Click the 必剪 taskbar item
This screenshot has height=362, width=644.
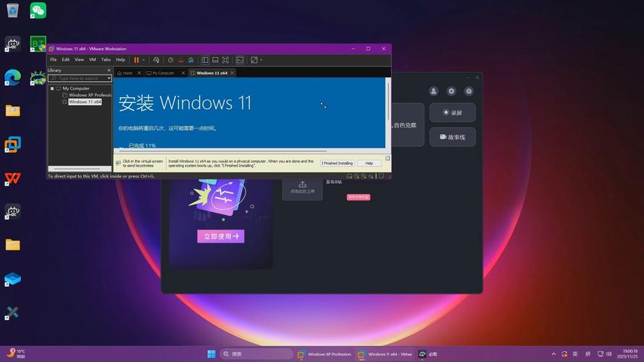428,354
